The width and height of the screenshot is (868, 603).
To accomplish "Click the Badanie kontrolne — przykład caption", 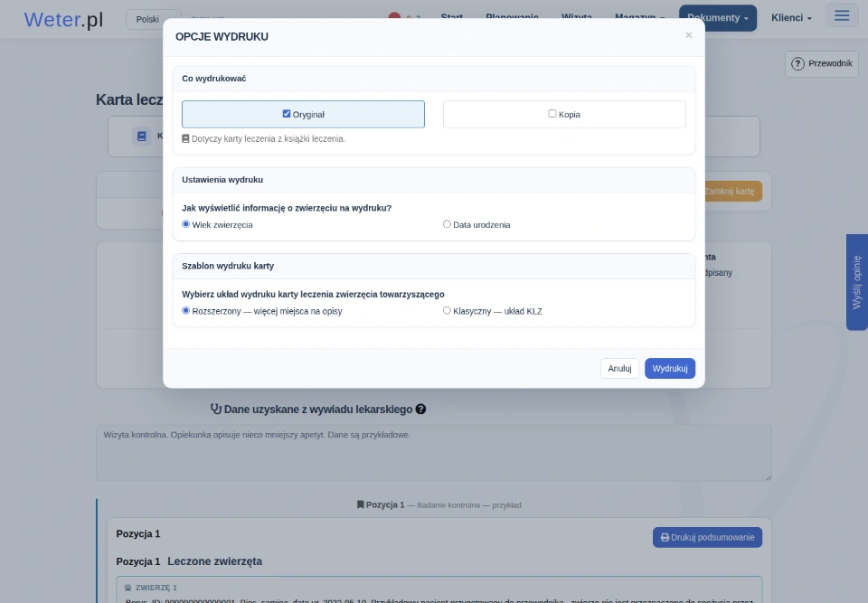I will [x=469, y=505].
